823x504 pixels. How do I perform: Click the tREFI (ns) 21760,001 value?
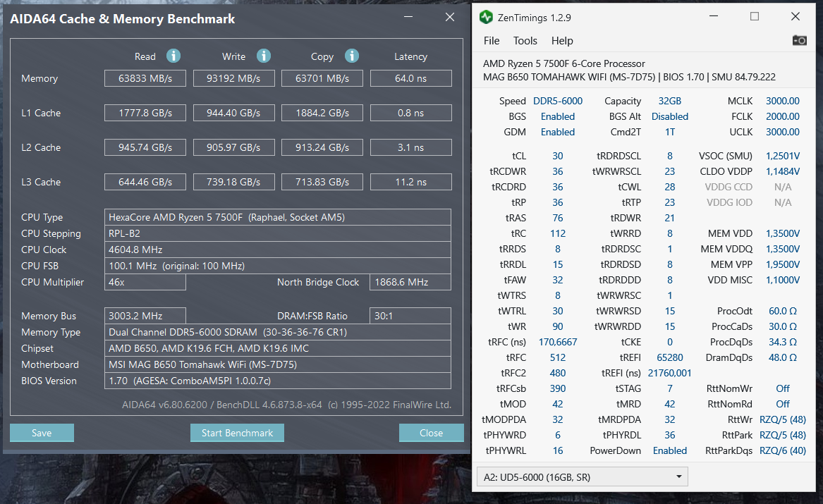pos(670,373)
